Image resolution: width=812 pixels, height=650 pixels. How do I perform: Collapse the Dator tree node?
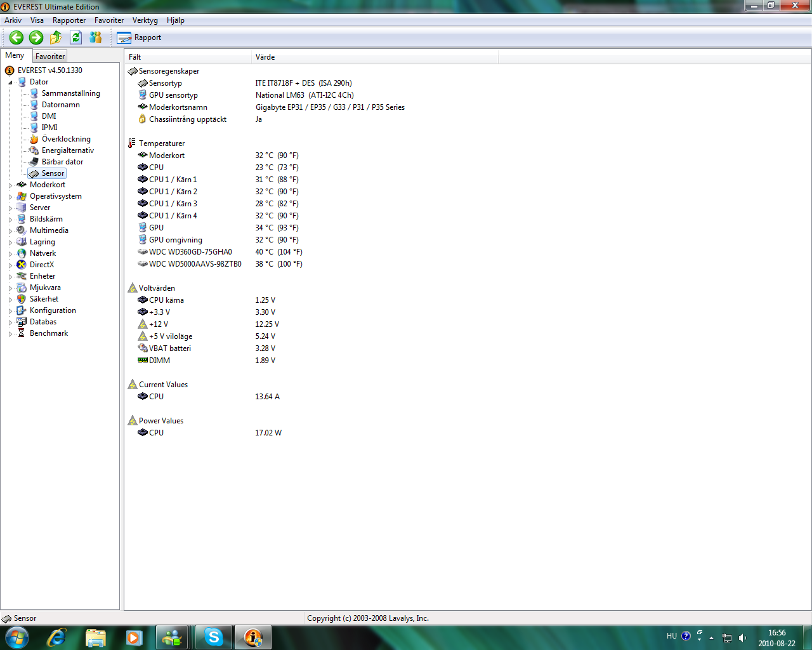10,83
